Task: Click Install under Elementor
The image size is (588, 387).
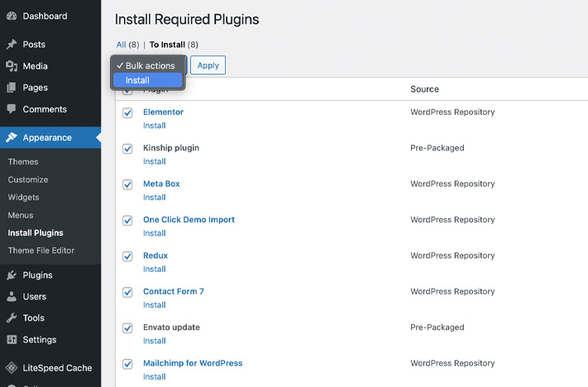Action: [x=154, y=126]
